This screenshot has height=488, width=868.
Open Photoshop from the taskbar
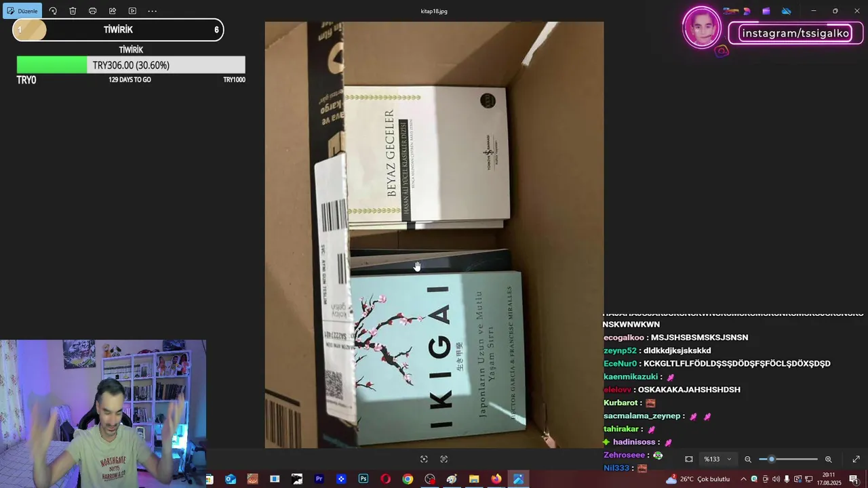coord(363,479)
